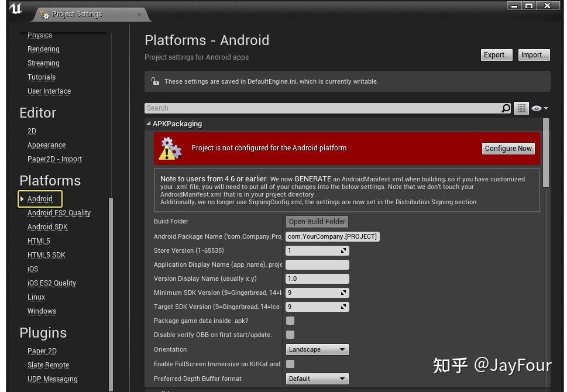Switch to the Project Settings tab

click(77, 15)
